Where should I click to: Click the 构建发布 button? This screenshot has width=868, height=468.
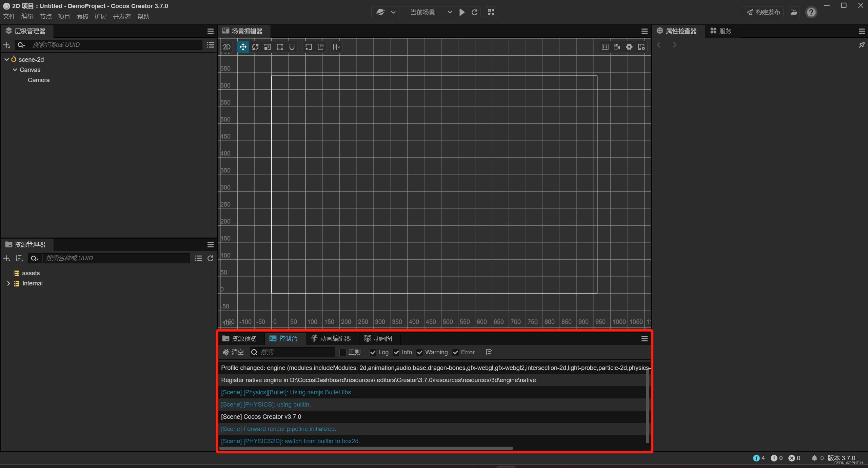tap(764, 12)
